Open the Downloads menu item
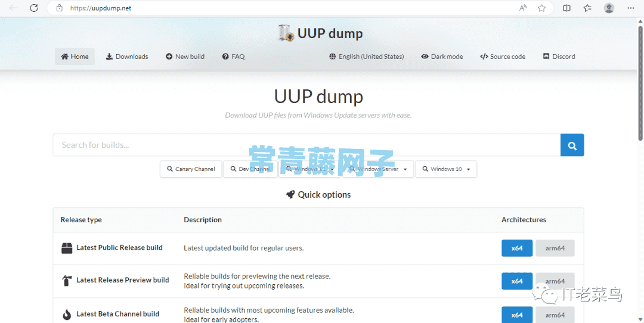 click(x=127, y=57)
